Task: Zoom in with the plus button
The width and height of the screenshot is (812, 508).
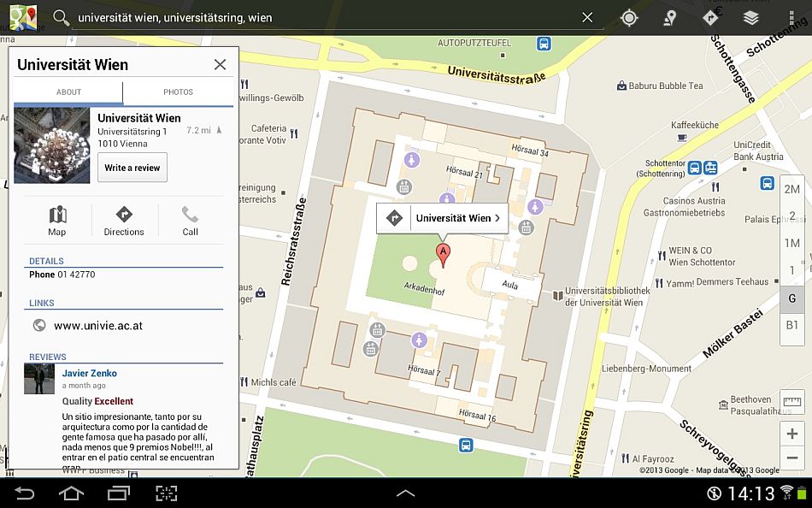Action: [x=792, y=434]
